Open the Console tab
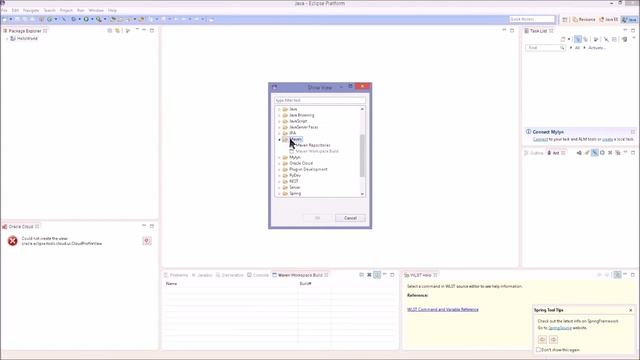Screen dimensions: 640x360 click(258, 275)
